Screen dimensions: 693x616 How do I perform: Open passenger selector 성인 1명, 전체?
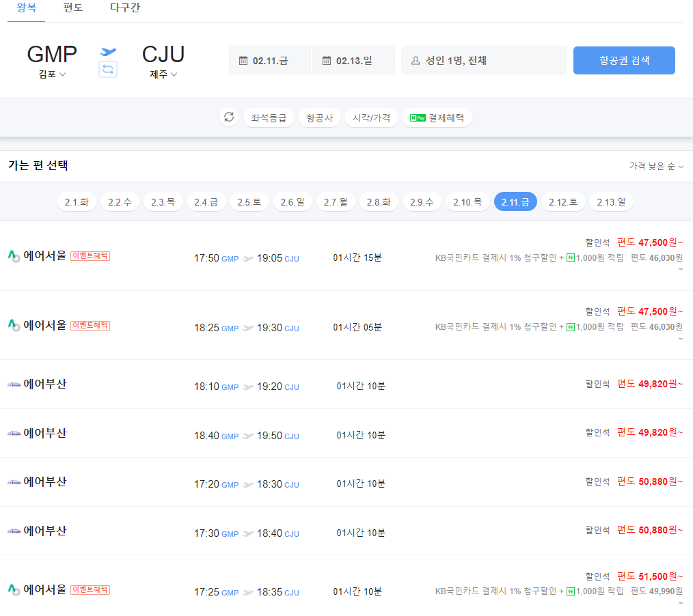tap(484, 61)
